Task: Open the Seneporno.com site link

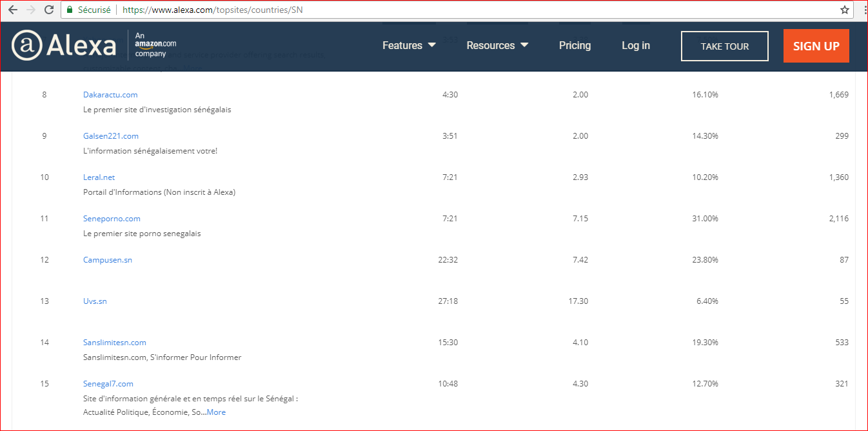Action: pyautogui.click(x=112, y=219)
